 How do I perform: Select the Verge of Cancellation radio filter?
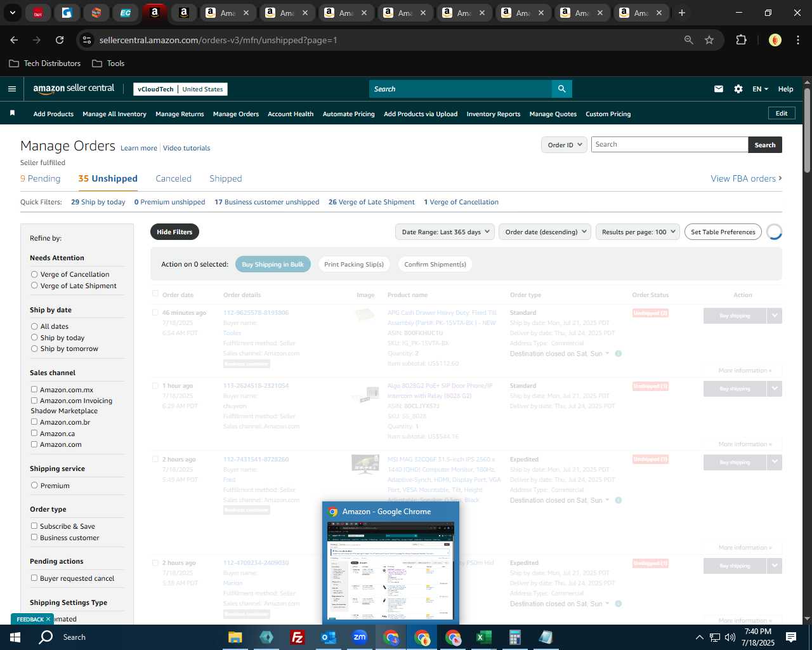34,274
